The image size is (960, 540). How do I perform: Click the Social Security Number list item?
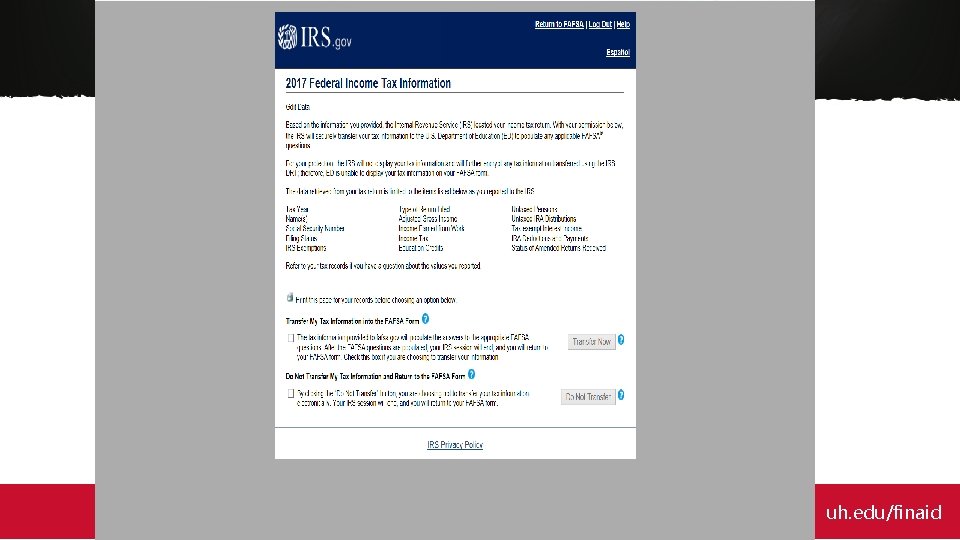click(315, 228)
